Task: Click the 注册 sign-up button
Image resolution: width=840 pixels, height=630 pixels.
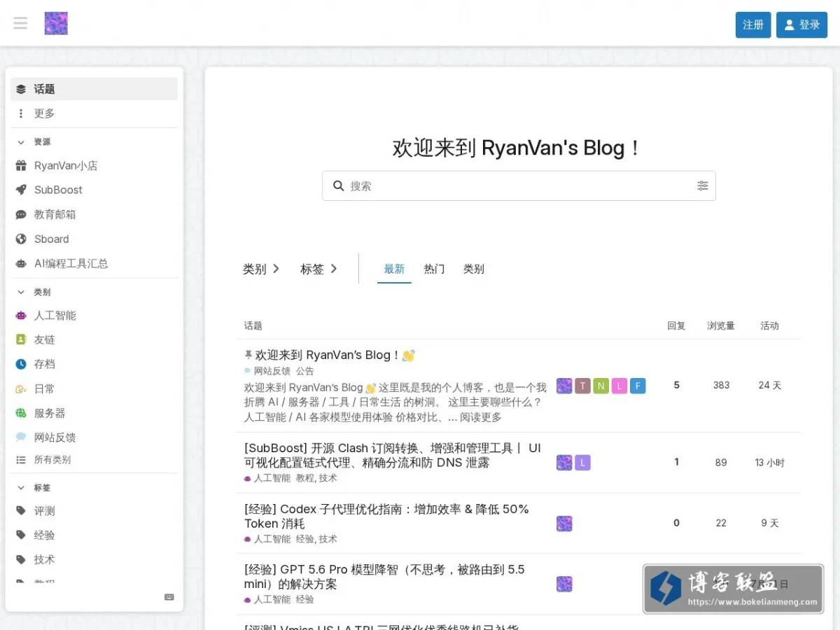Action: pyautogui.click(x=753, y=24)
